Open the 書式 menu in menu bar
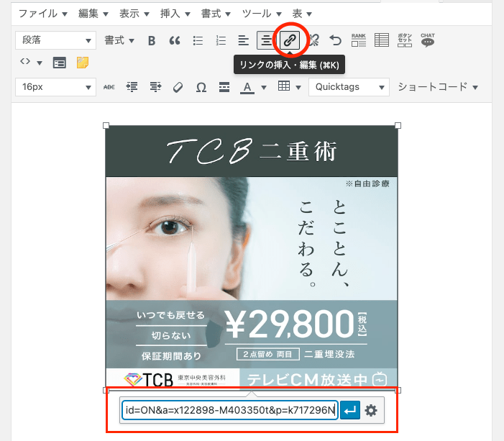504x441 pixels. pyautogui.click(x=216, y=14)
